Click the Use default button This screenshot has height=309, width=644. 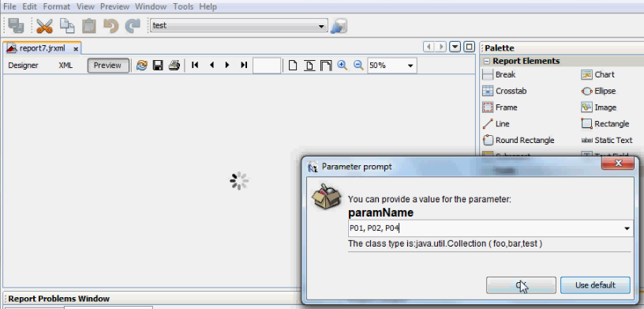[x=595, y=285]
